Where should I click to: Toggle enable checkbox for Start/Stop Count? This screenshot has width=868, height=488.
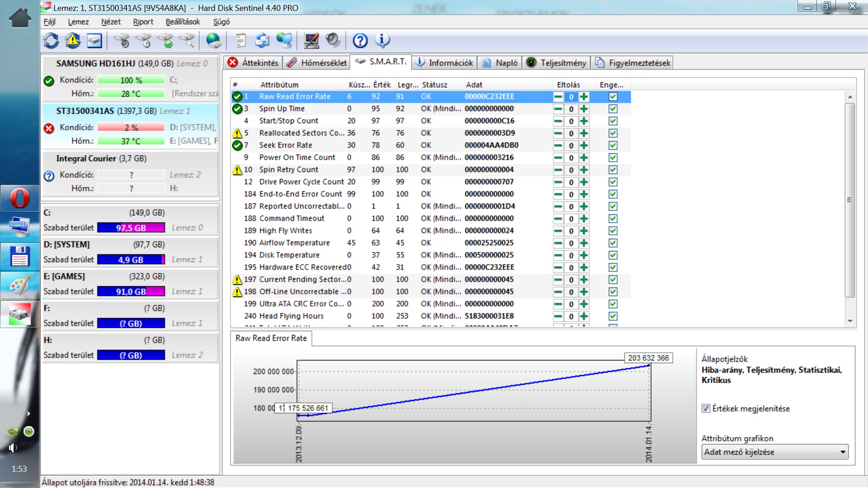[613, 121]
